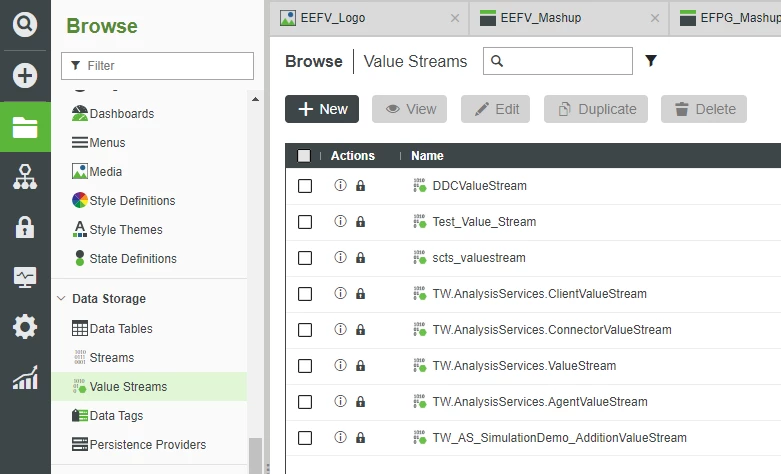
Task: Click the magnifier icon in Value Streams search
Action: [497, 61]
